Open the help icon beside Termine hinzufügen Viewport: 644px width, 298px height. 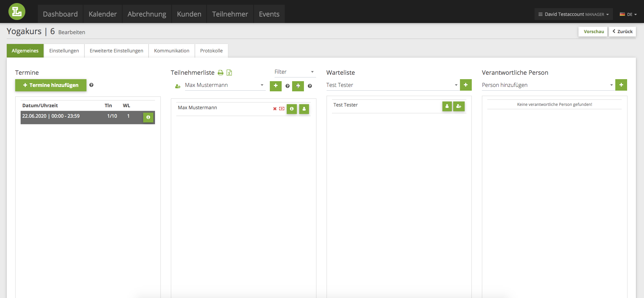tap(91, 85)
